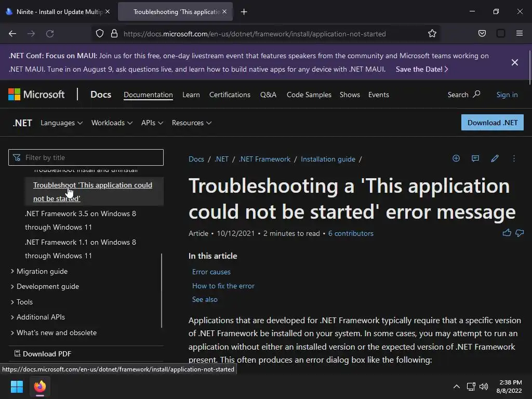532x399 pixels.
Task: Open Firefox hamburger application menu
Action: pyautogui.click(x=519, y=33)
